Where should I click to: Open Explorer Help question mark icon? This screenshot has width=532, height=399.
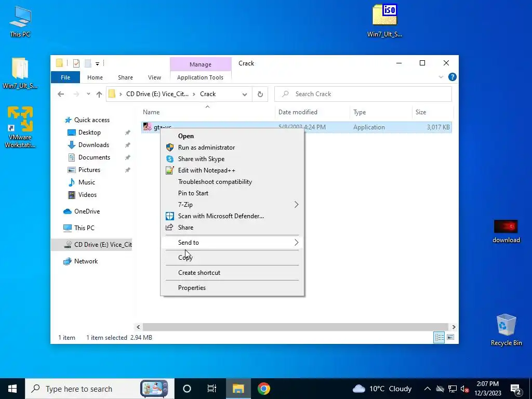[453, 77]
